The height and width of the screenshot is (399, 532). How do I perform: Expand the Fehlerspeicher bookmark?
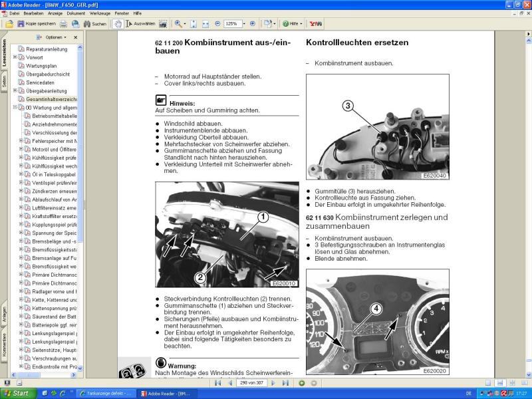click(21, 140)
